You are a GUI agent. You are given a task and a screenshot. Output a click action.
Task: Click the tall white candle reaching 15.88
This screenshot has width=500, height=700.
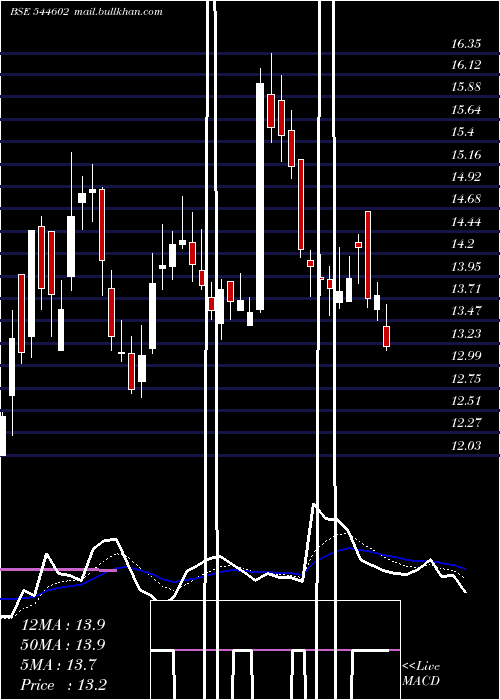260,196
